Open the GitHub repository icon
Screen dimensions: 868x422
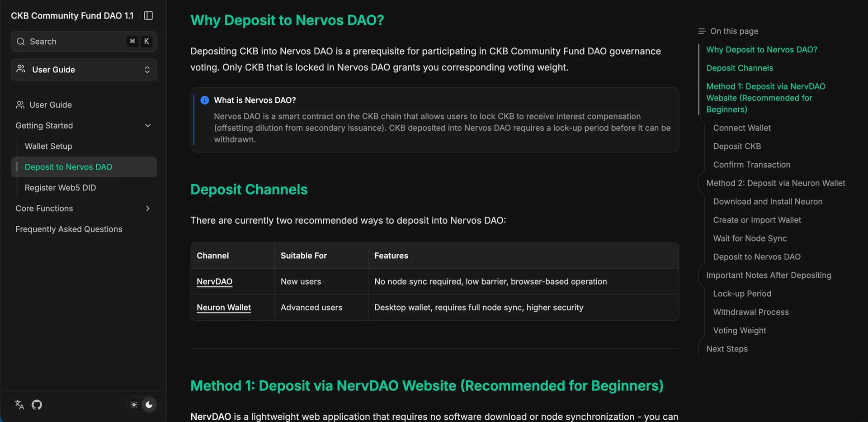point(37,404)
